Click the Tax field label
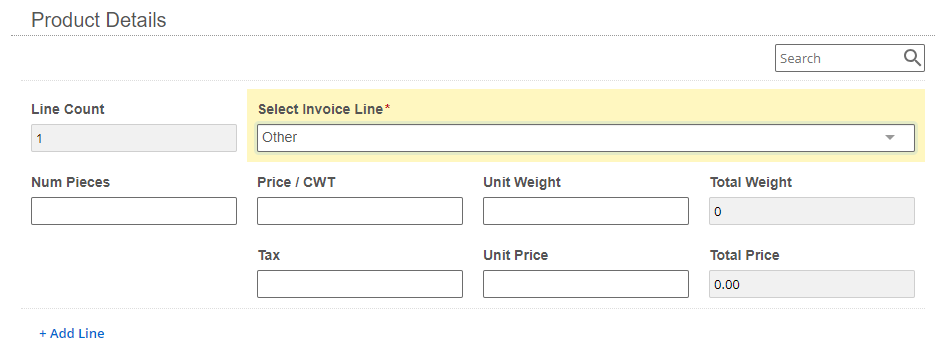The width and height of the screenshot is (946, 364). coord(268,255)
